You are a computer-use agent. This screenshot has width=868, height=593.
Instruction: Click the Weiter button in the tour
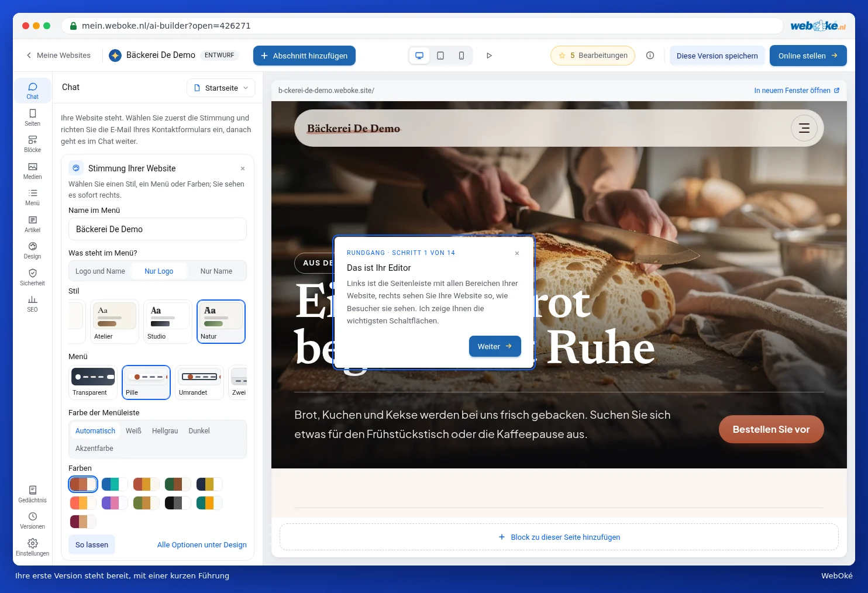click(x=495, y=346)
